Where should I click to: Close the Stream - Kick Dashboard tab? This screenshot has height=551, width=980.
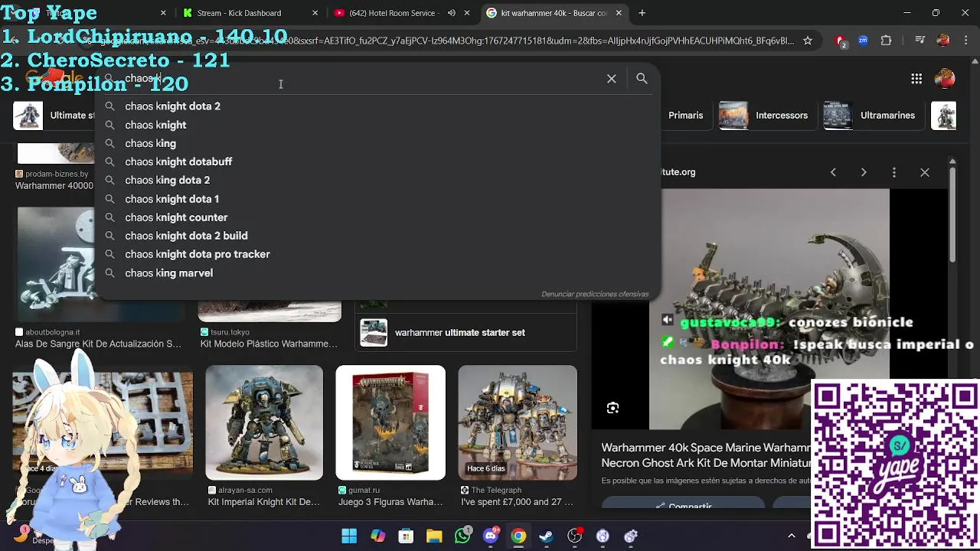315,13
